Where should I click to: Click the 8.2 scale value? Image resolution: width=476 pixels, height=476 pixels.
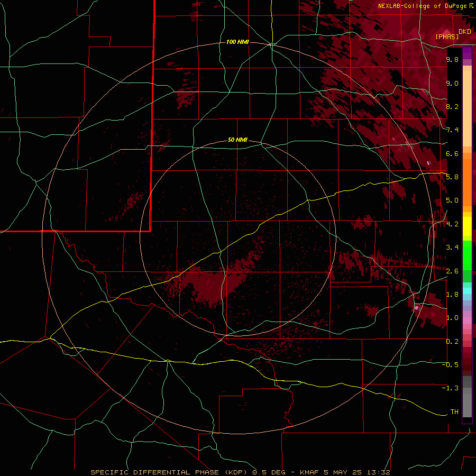click(452, 106)
